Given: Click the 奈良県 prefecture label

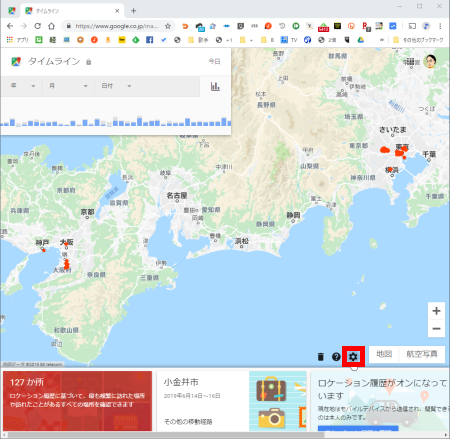Looking at the screenshot, I should click(96, 275).
